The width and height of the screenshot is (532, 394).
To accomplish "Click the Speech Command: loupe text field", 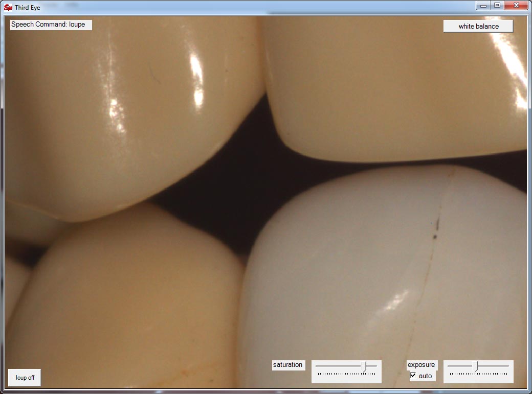I will (x=51, y=25).
